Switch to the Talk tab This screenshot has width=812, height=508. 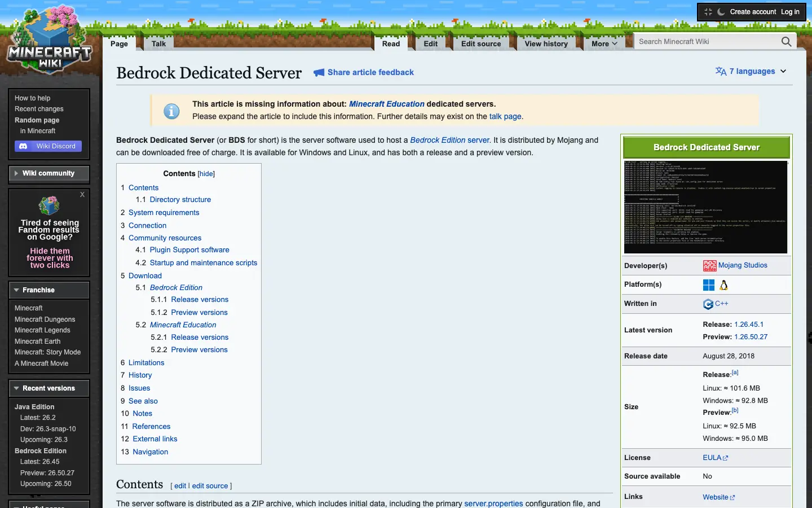click(x=159, y=43)
